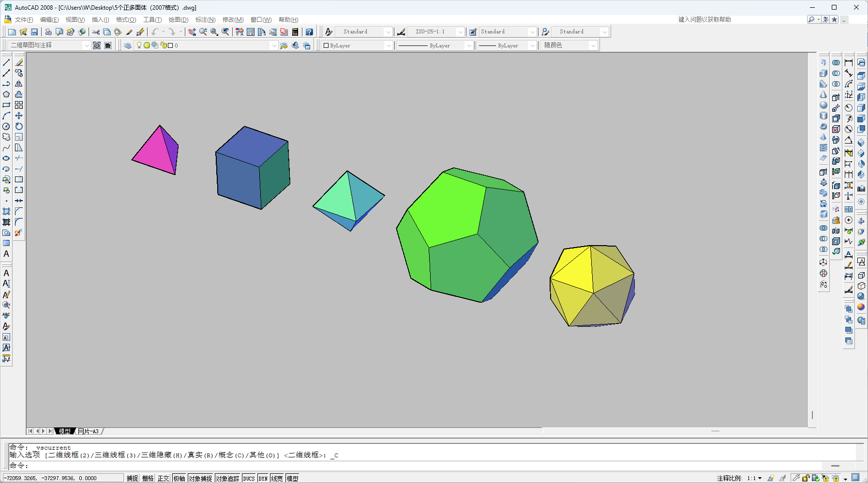The height and width of the screenshot is (483, 868).
Task: Toggle 对象追踪 object tracking
Action: pyautogui.click(x=228, y=478)
